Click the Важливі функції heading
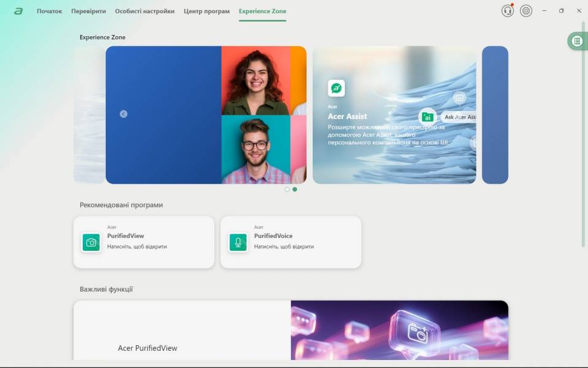This screenshot has width=588, height=368. 106,289
